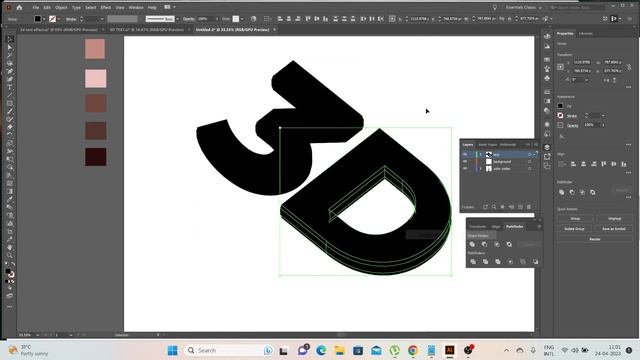Open the Recolor Artwork icon in the control bar
The image size is (640, 360).
coord(253,19)
